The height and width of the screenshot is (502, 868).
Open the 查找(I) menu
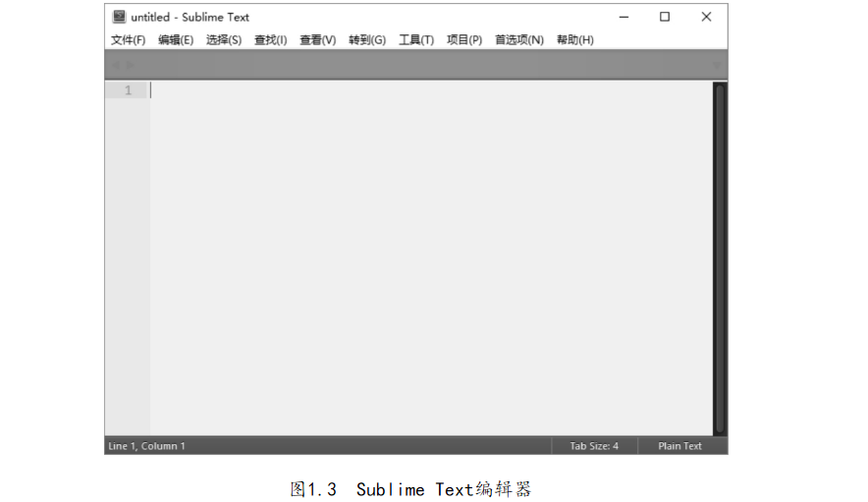click(270, 40)
